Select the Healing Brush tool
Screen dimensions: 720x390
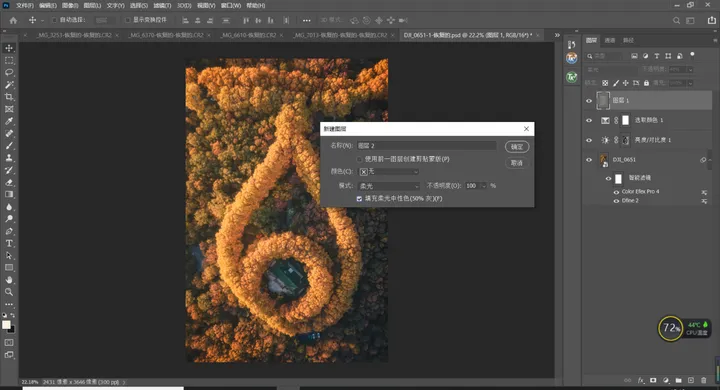(9, 133)
